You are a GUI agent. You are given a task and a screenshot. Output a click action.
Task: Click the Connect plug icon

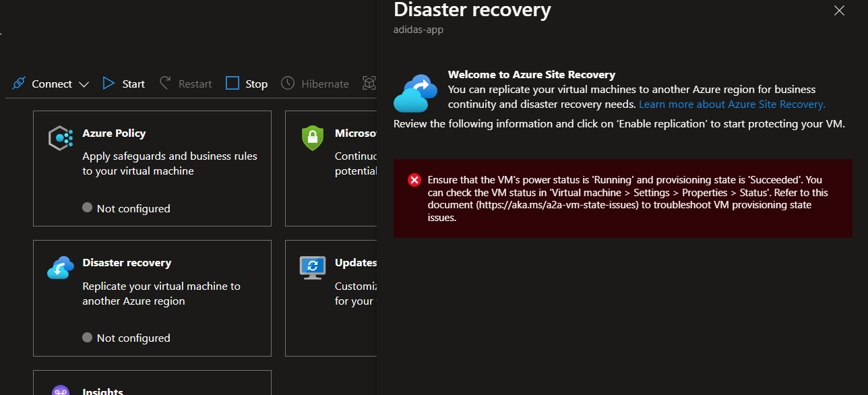(x=18, y=82)
